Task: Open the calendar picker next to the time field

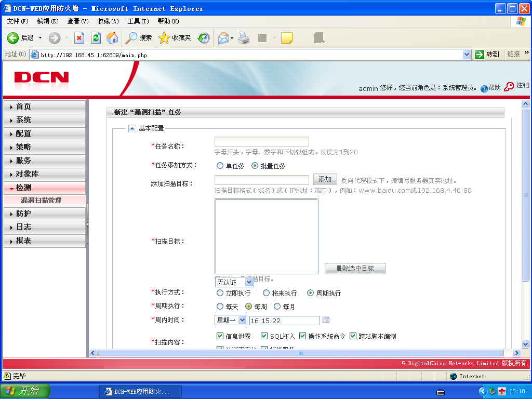Action: click(x=326, y=320)
